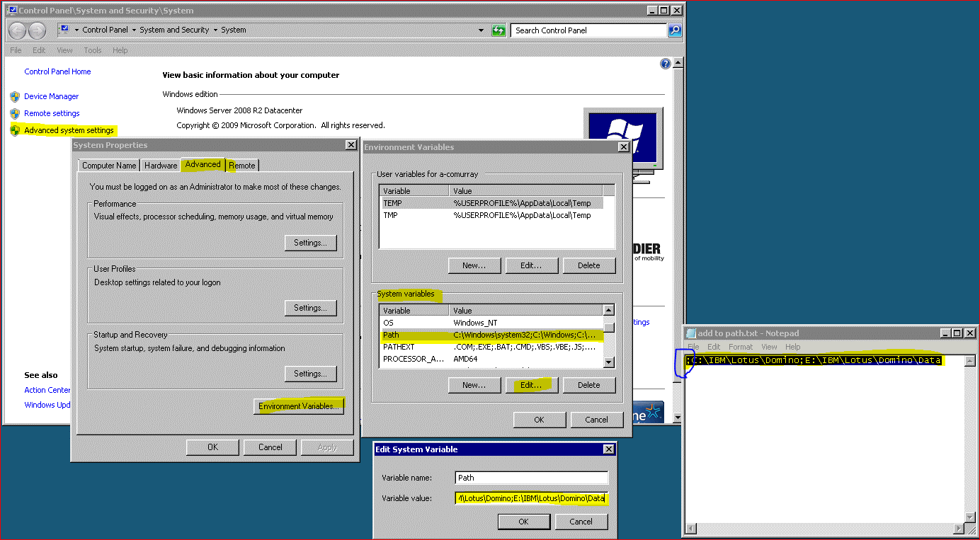Click the Notepad horizontal scroll right arrow
This screenshot has height=540, width=980.
[x=959, y=528]
